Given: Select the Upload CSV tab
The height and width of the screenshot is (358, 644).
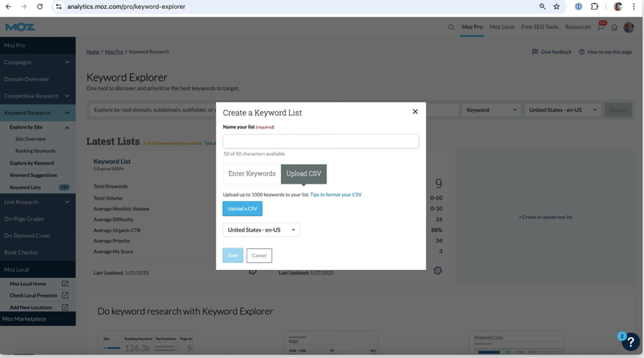Looking at the screenshot, I should click(304, 174).
